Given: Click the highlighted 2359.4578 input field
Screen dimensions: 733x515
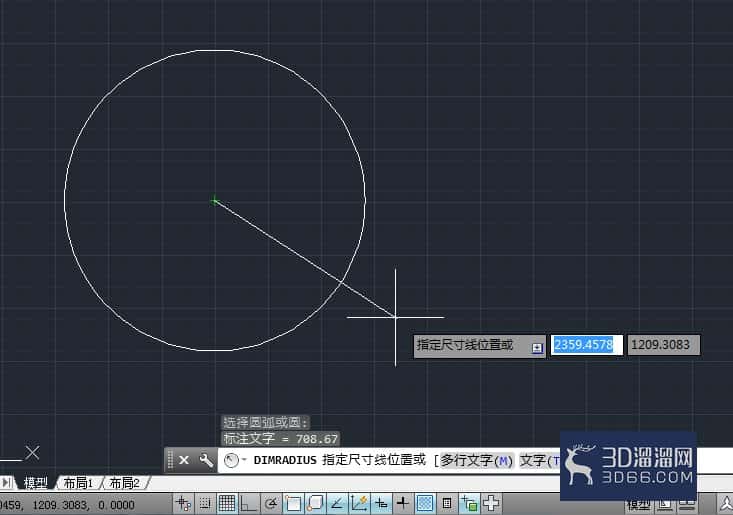Looking at the screenshot, I should [587, 345].
